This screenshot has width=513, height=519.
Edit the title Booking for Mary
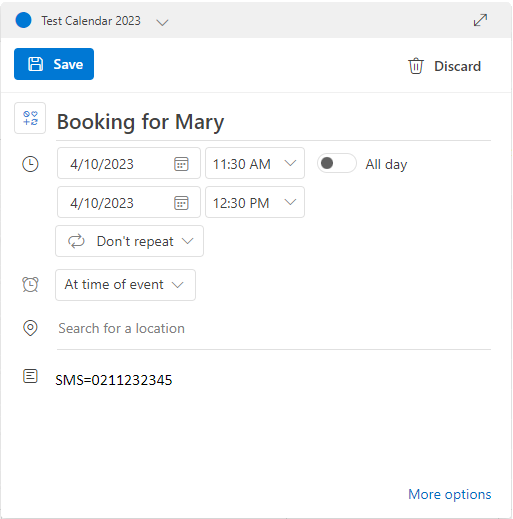coord(273,122)
